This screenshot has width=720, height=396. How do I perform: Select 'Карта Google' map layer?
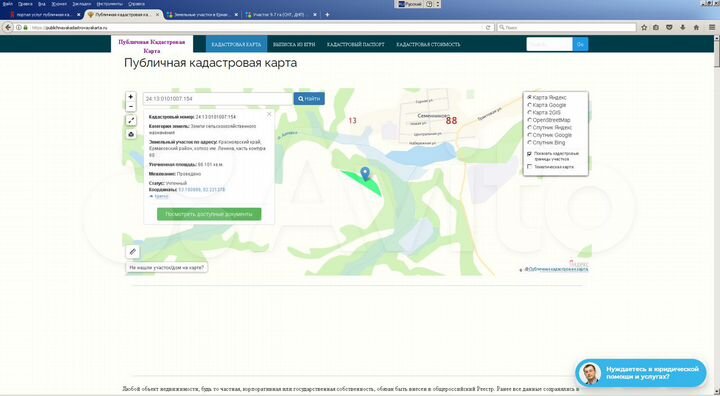[x=529, y=105]
